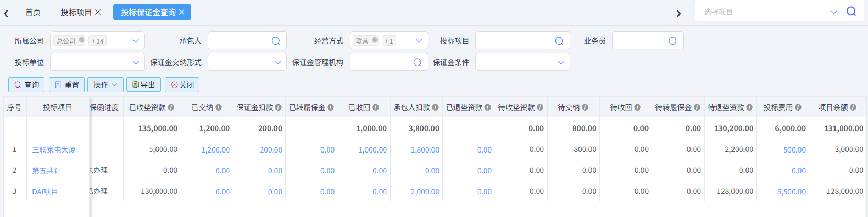The width and height of the screenshot is (868, 217).
Task: Open the 三联家电大厦 project link
Action: click(54, 150)
